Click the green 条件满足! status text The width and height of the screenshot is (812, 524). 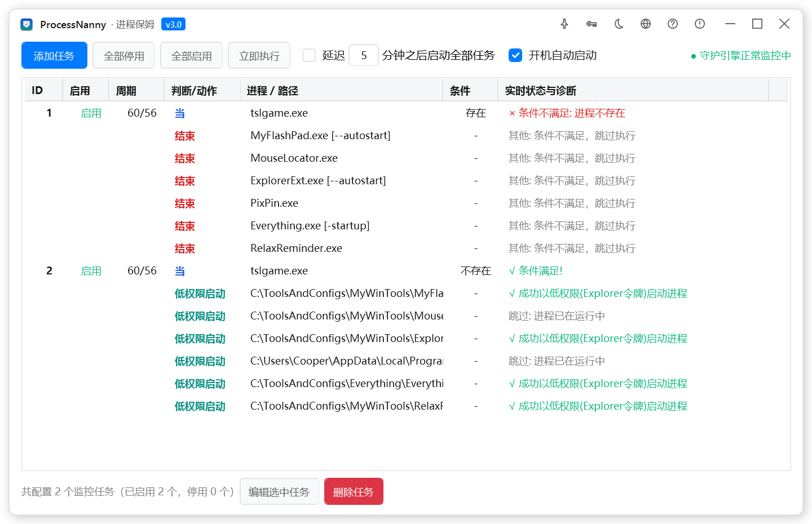pos(536,271)
